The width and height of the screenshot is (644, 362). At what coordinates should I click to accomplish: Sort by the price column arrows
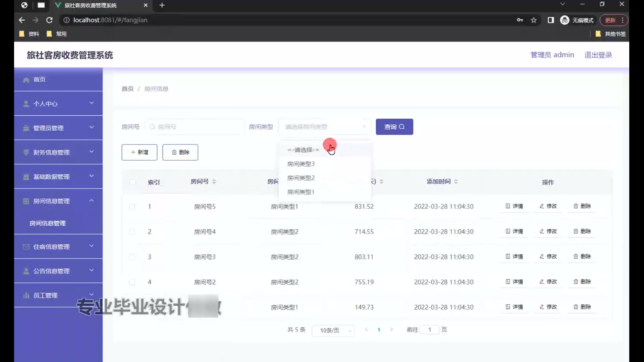[381, 181]
